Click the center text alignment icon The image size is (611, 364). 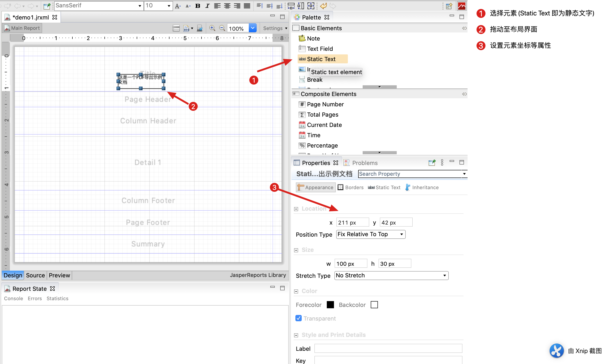(227, 6)
